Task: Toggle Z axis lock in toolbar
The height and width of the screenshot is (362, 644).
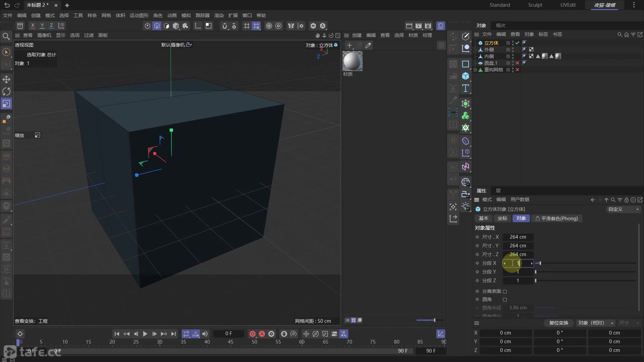Action: [x=51, y=25]
